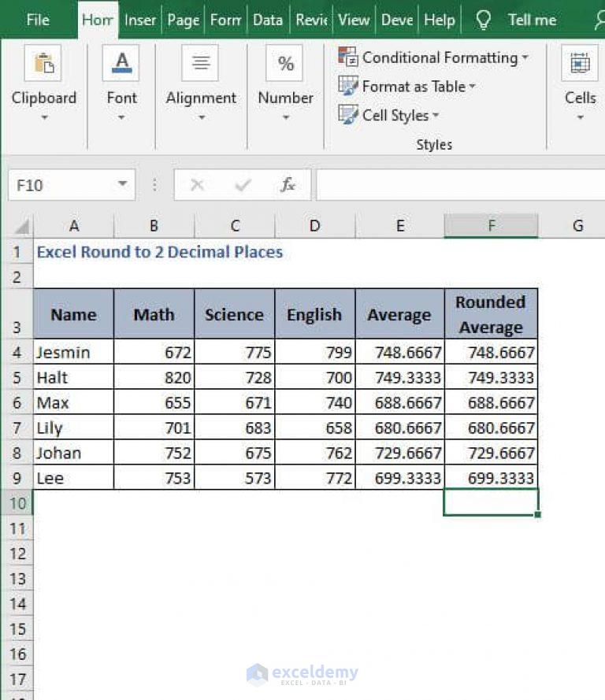This screenshot has height=700, width=605.
Task: Click the Format as Table label
Action: pyautogui.click(x=414, y=86)
